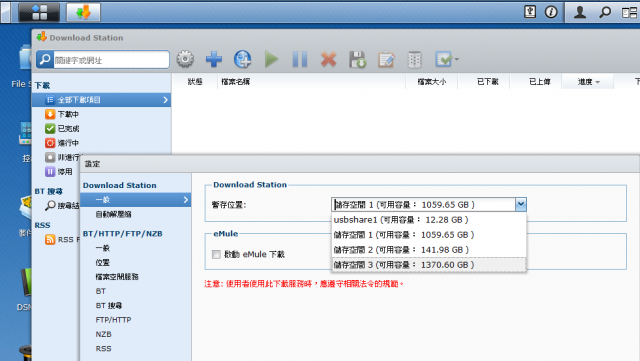Sort by 已上傳 column header
Screen dimensions: 640x361
pyautogui.click(x=540, y=82)
